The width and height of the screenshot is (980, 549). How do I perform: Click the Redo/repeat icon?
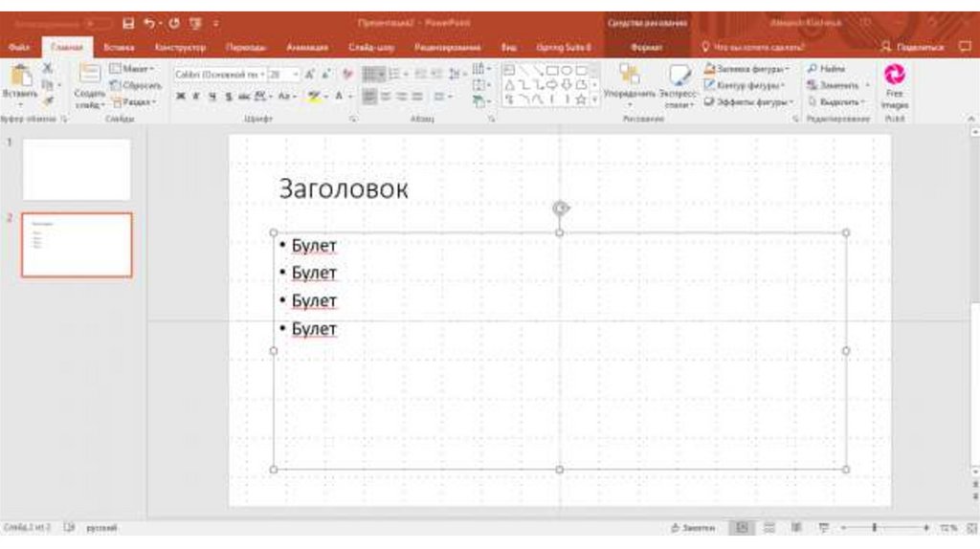[174, 24]
